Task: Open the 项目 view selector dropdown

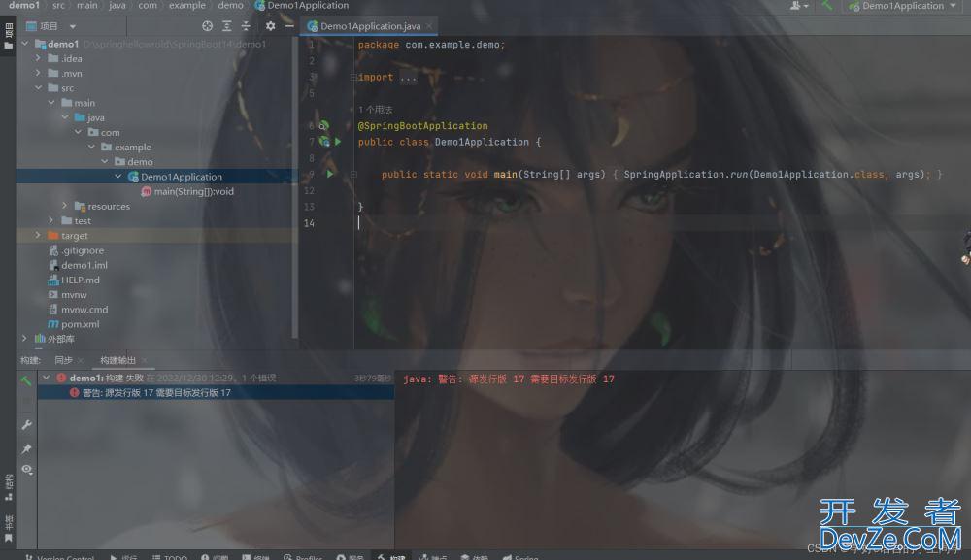Action: pos(51,26)
